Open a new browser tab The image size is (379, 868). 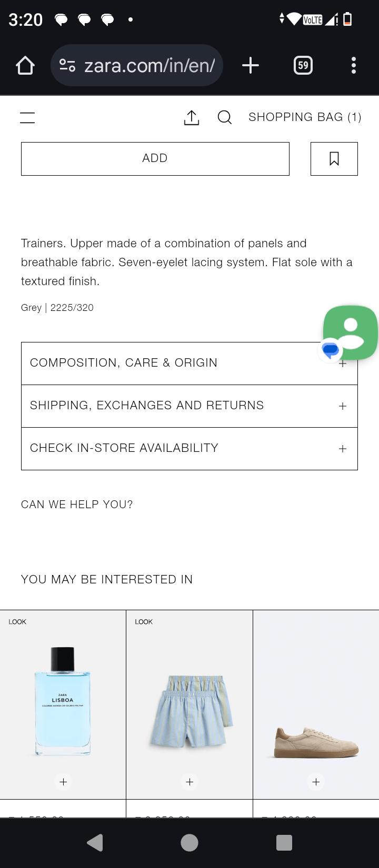point(251,66)
